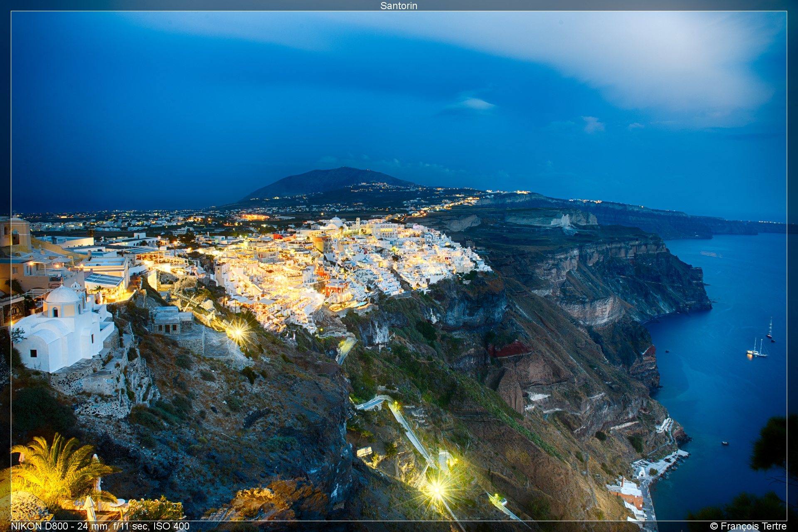The image size is (798, 532).
Task: Click the '© François Tertre' copyright text
Action: 748,526
